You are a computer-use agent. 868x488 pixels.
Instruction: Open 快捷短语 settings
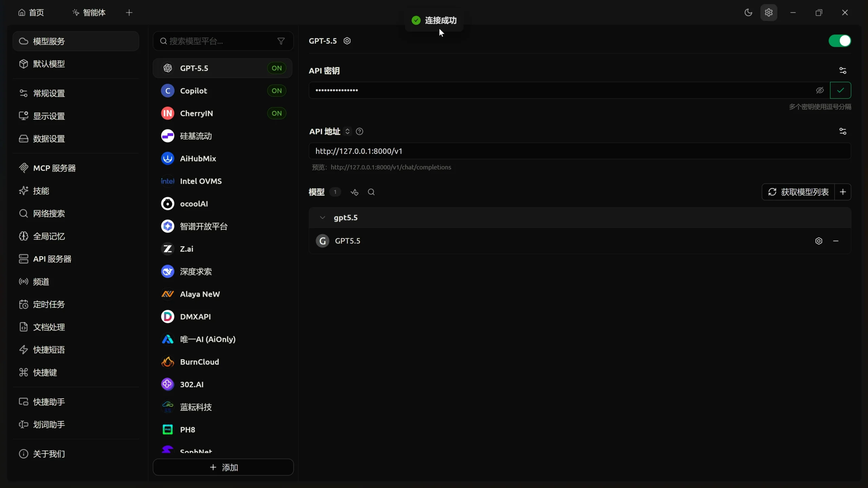[76, 350]
